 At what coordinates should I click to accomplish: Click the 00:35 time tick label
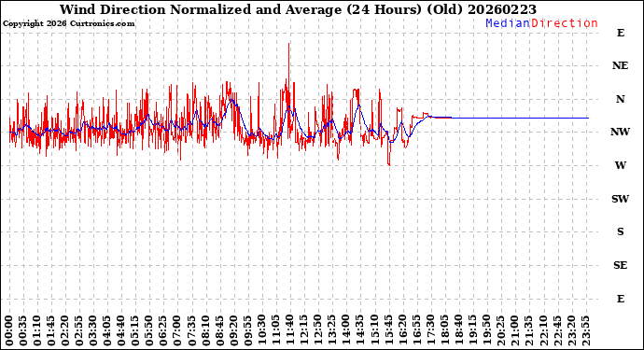(x=23, y=331)
